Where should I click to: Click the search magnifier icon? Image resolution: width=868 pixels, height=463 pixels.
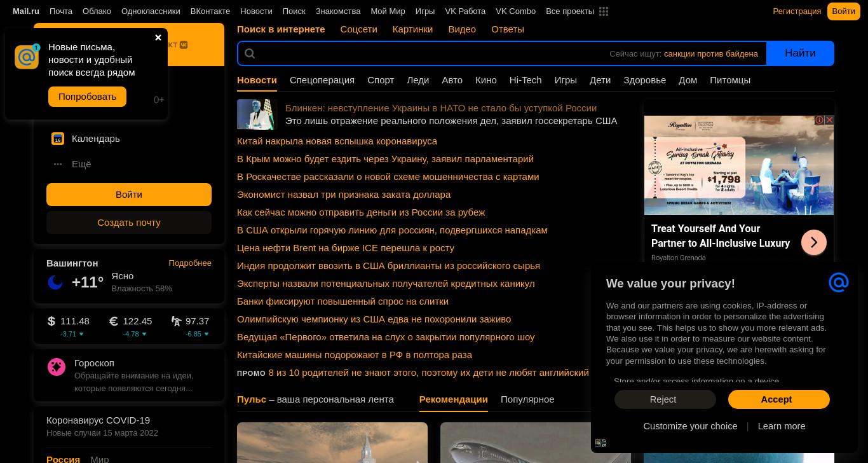click(x=250, y=53)
